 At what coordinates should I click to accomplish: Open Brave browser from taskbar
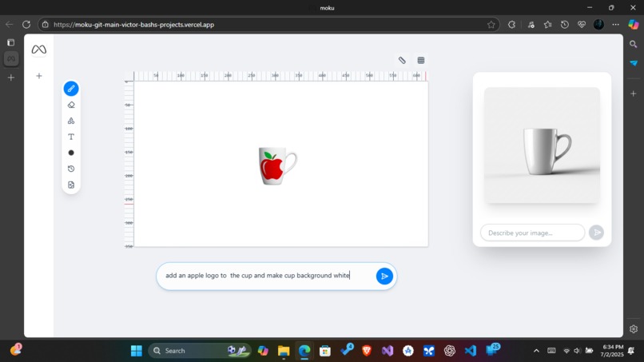point(367,351)
